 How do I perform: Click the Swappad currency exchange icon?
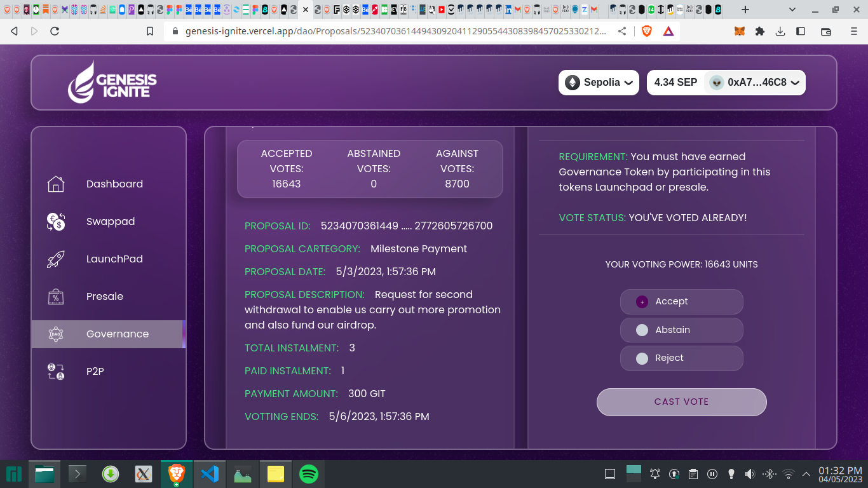[x=56, y=221]
